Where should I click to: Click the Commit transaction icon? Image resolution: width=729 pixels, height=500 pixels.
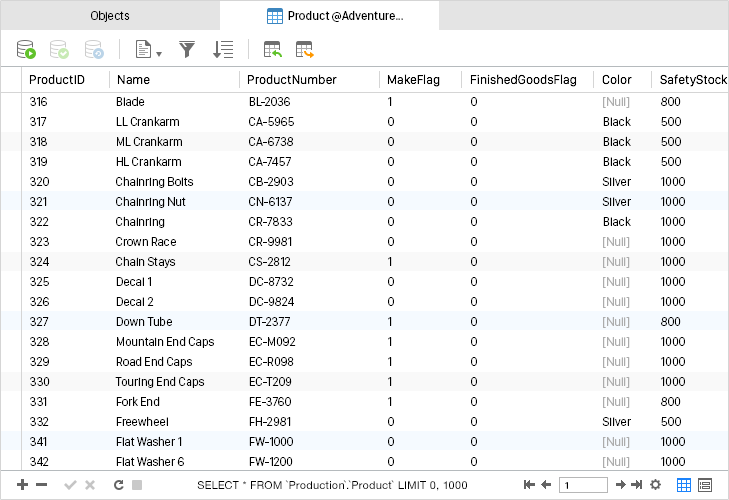60,49
